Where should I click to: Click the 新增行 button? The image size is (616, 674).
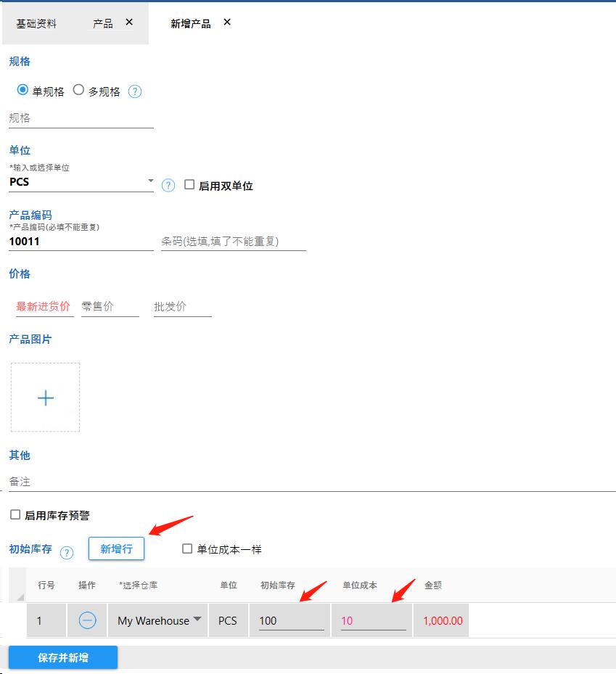click(x=116, y=549)
